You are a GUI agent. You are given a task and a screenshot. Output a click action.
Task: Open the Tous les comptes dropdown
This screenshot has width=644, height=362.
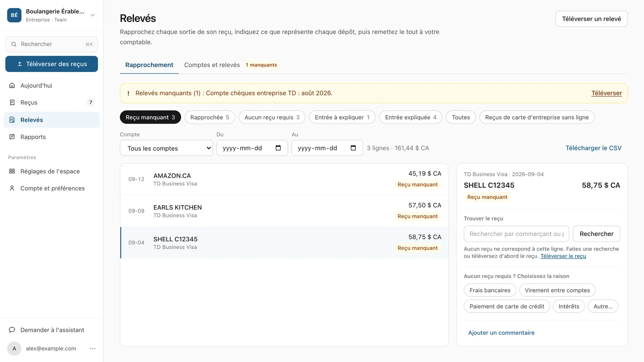tap(166, 148)
